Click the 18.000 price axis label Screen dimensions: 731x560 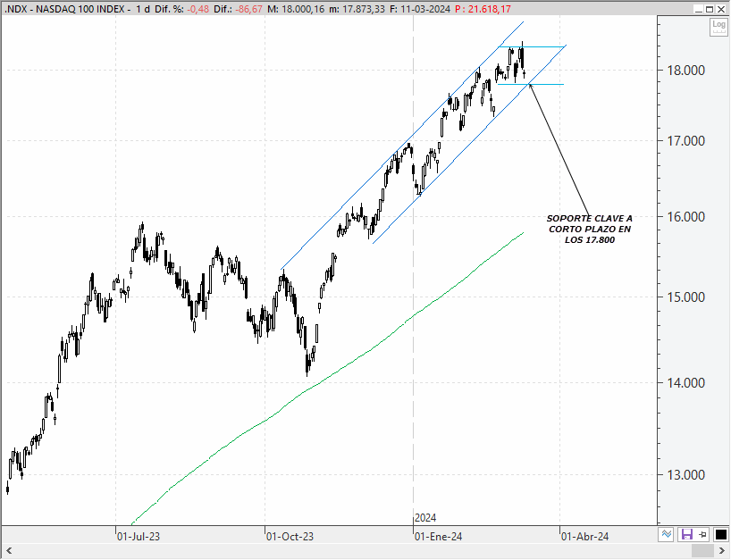pyautogui.click(x=685, y=71)
